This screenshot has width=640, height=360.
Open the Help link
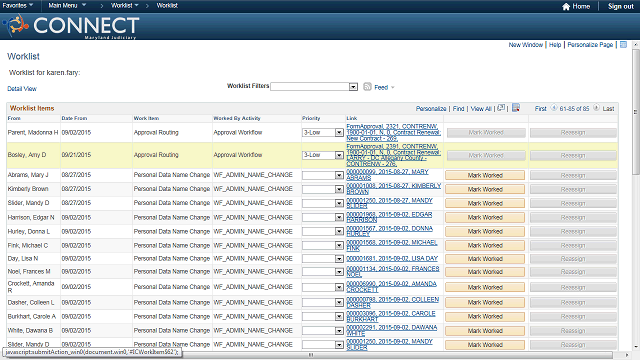click(555, 45)
